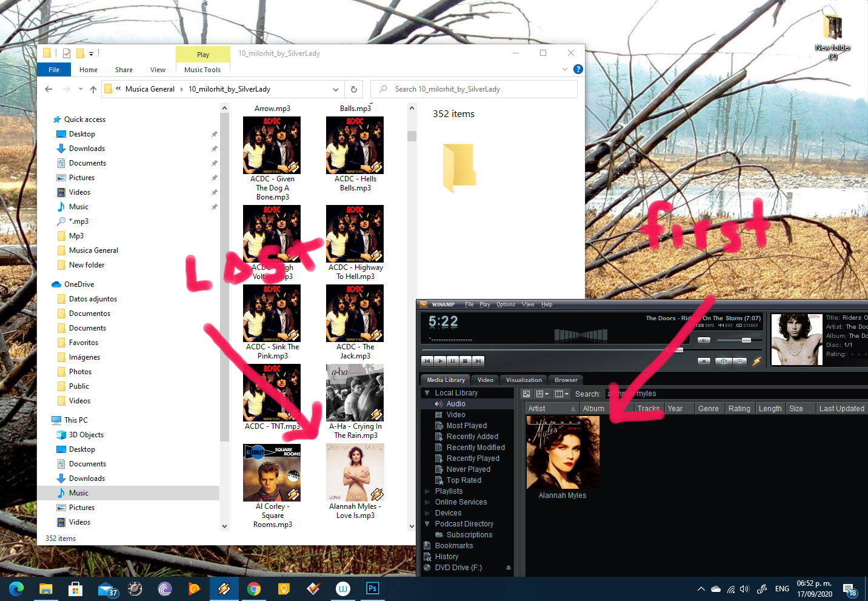Image resolution: width=868 pixels, height=601 pixels.
Task: Click the Play ribbon button in Explorer
Action: pos(202,54)
